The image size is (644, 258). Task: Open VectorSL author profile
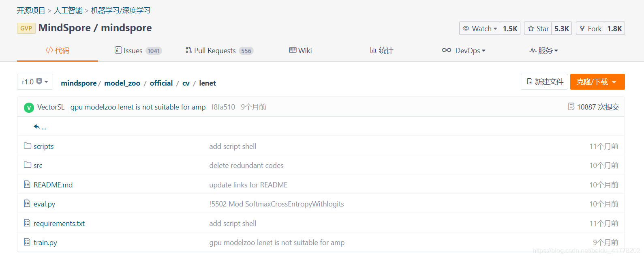(x=51, y=107)
